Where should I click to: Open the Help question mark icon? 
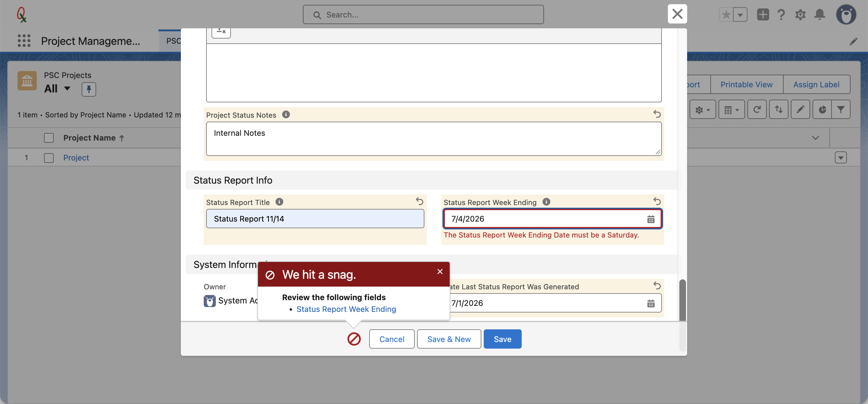coord(781,14)
